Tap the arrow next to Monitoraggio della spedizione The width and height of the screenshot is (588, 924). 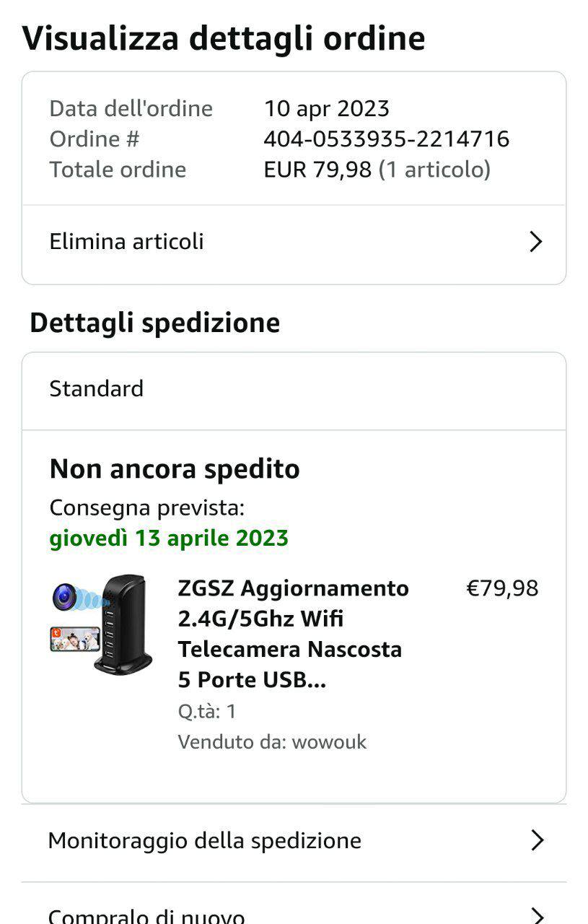click(537, 840)
